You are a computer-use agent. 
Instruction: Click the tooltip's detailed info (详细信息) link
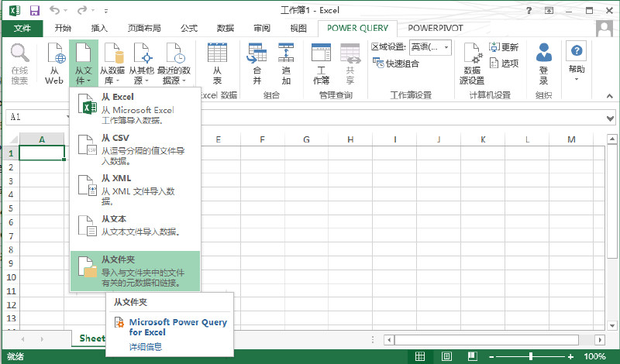[146, 347]
